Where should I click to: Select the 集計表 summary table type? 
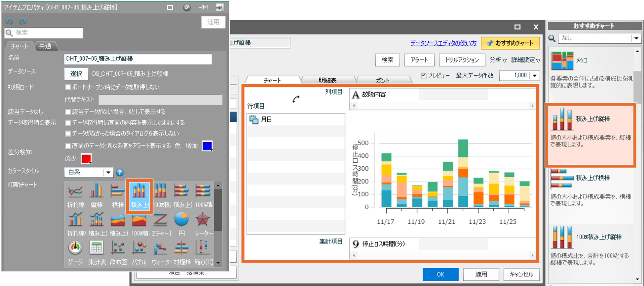(x=97, y=253)
